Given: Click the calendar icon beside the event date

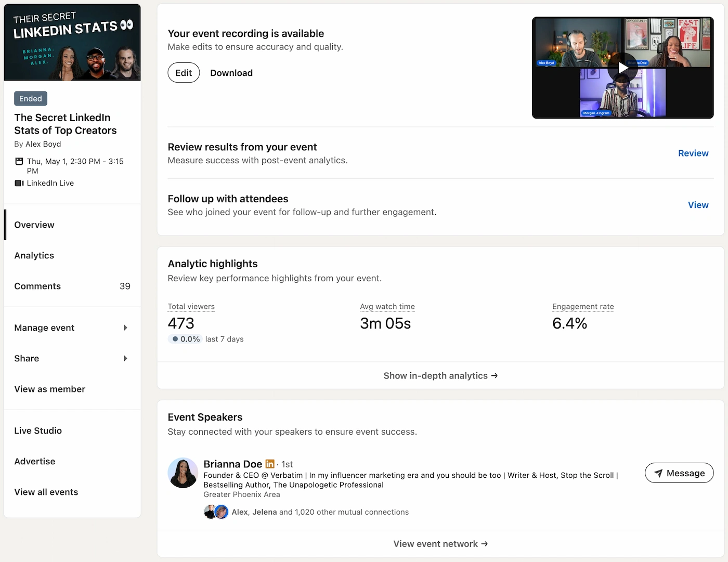Looking at the screenshot, I should click(x=18, y=162).
